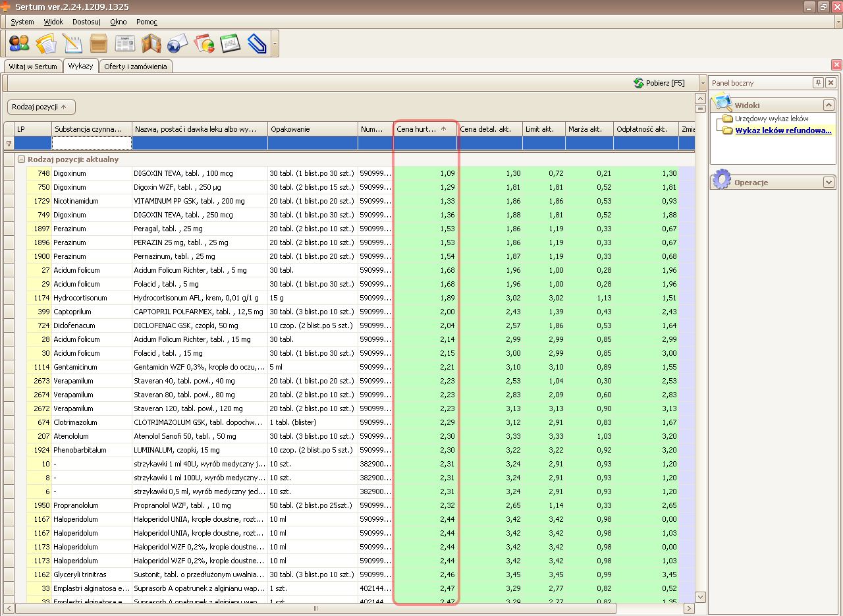Screen dimensions: 843x616
Task: Collapse the 'Rodzaj pozycji: aktualny' group
Action: 21,159
